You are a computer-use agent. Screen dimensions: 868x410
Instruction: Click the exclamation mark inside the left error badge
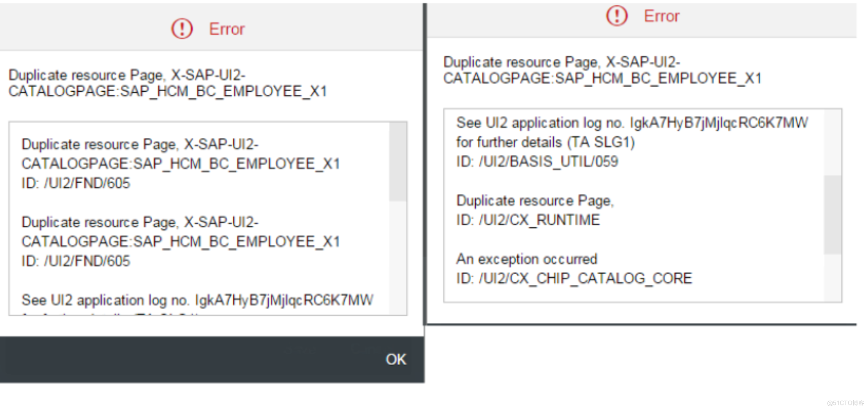tap(182, 29)
